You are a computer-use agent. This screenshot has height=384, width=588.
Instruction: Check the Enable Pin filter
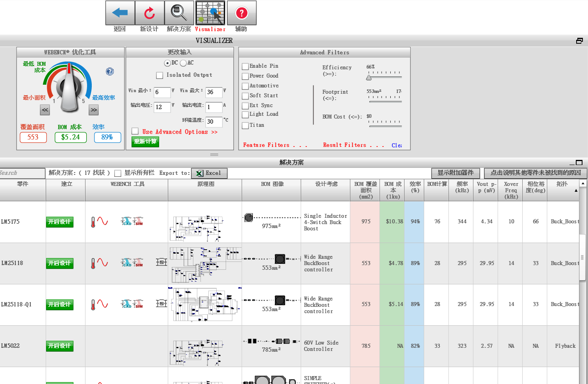(x=245, y=67)
